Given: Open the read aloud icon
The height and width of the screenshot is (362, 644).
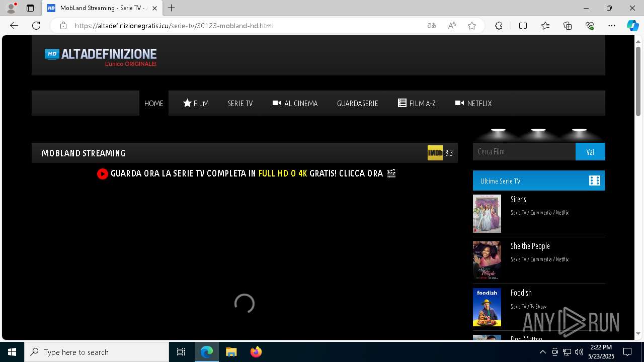Looking at the screenshot, I should [452, 26].
